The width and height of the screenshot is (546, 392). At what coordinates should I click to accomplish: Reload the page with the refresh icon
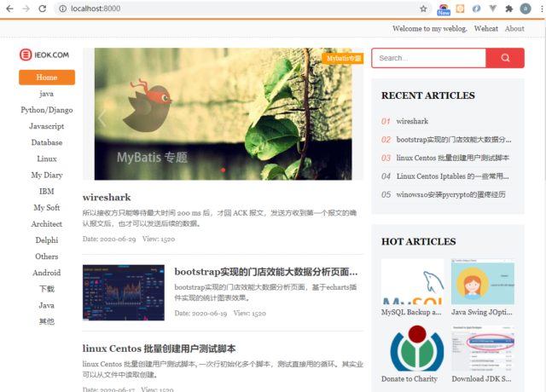43,9
